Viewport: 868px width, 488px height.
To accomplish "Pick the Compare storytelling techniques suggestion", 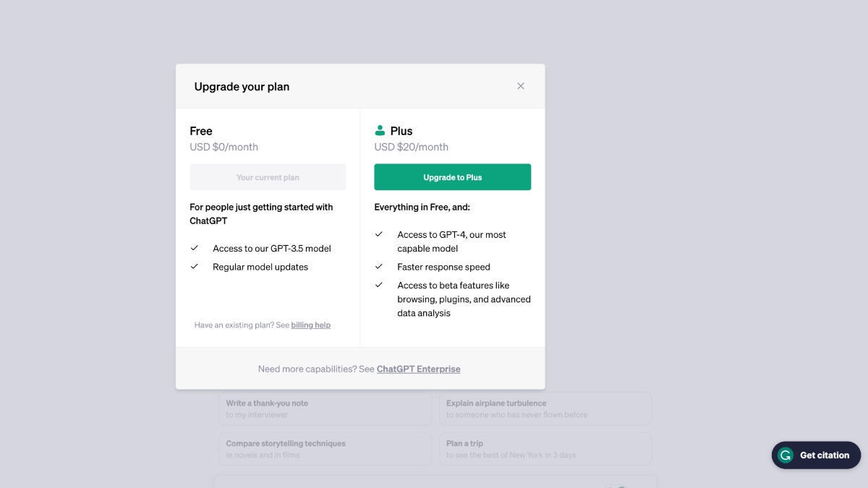I will 325,449.
